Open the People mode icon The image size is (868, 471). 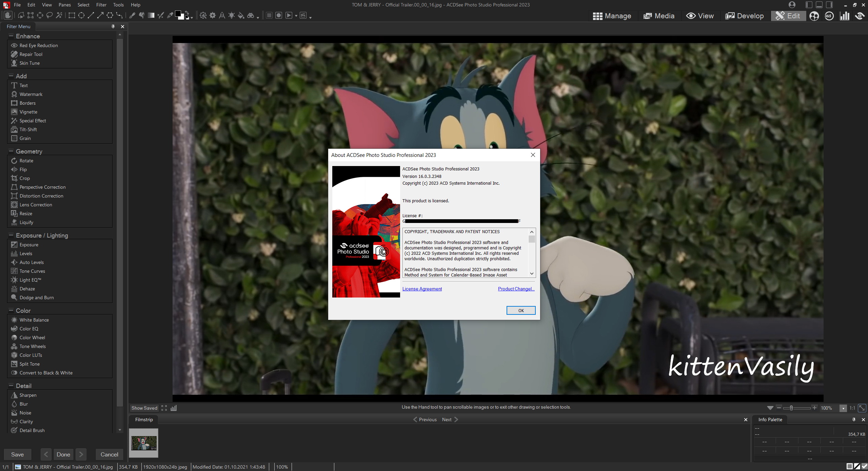(814, 16)
